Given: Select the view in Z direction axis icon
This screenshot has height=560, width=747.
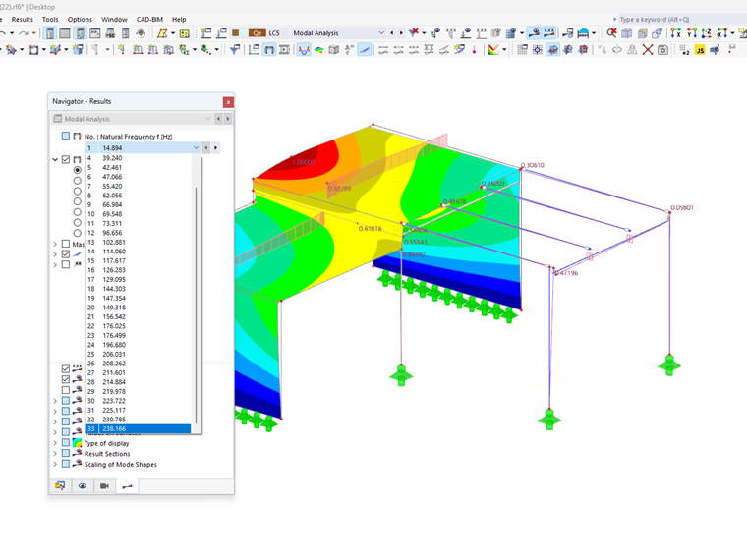Looking at the screenshot, I should coord(707,32).
